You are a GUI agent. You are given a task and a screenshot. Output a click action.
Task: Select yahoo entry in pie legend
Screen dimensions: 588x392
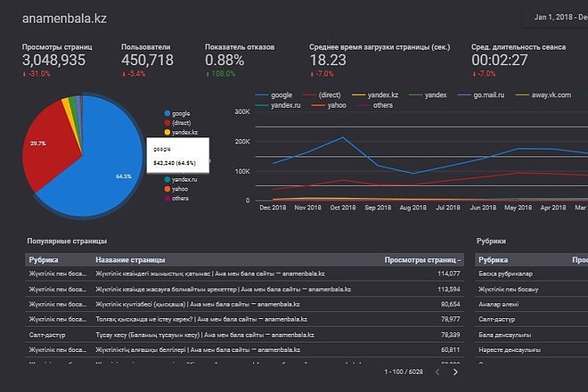tap(176, 189)
